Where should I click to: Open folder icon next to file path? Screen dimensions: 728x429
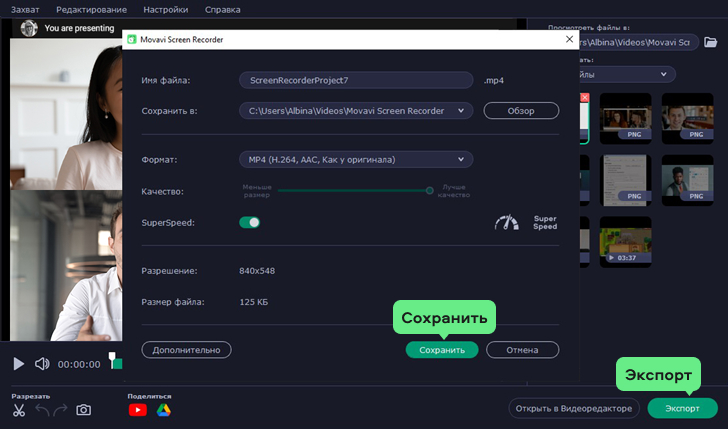point(711,42)
